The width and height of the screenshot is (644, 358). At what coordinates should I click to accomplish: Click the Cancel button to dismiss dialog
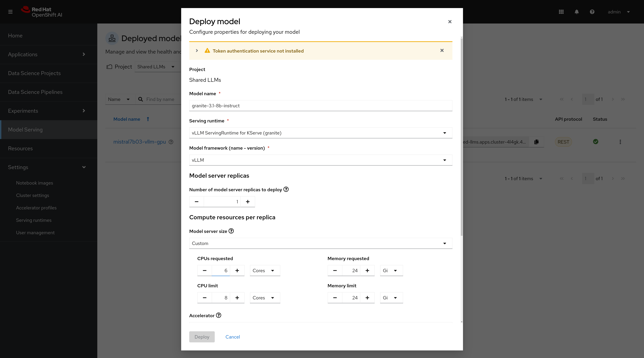coord(233,336)
